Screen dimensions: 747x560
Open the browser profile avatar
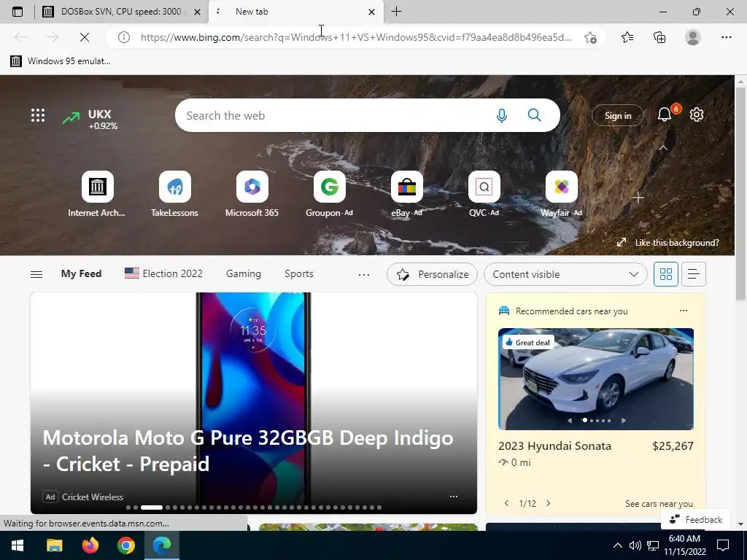693,37
